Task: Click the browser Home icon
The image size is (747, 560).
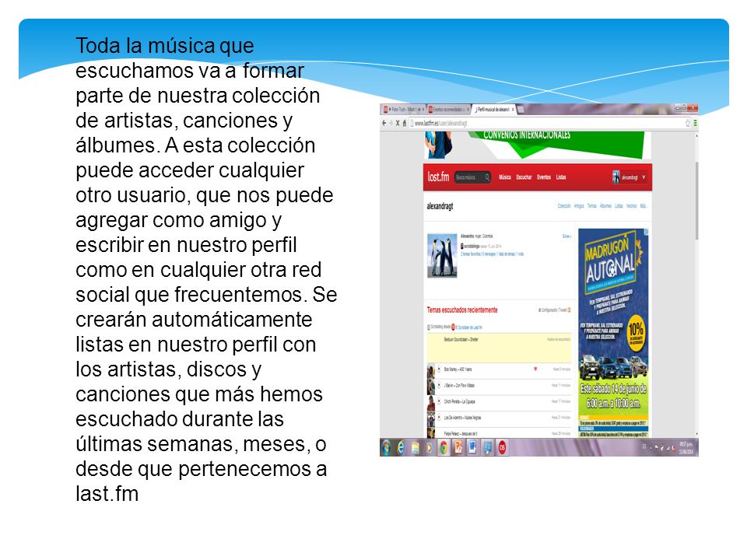Action: point(405,123)
